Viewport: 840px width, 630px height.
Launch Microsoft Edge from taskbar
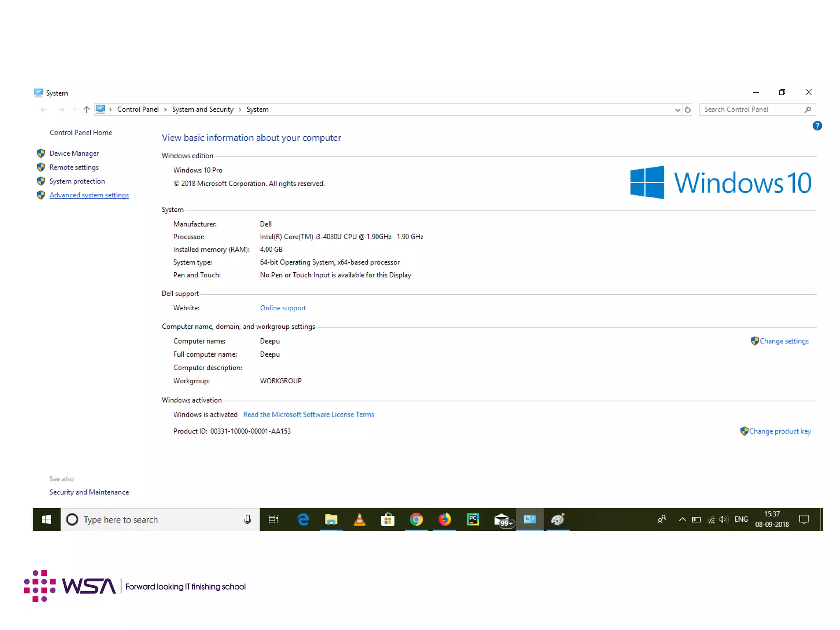pos(303,520)
